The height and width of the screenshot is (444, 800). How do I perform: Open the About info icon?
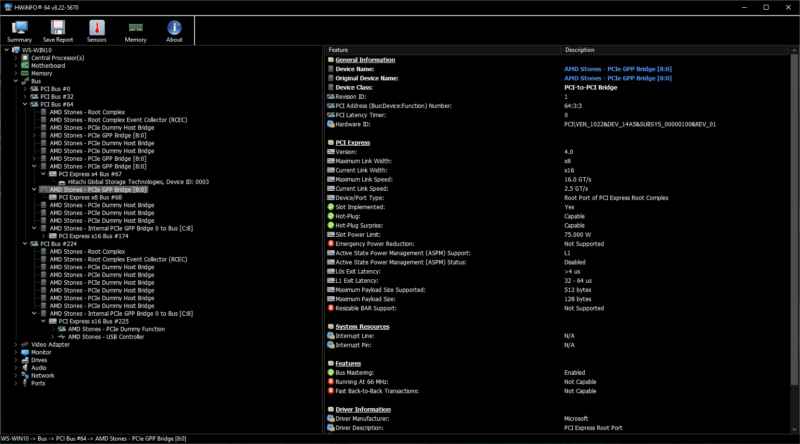174,31
